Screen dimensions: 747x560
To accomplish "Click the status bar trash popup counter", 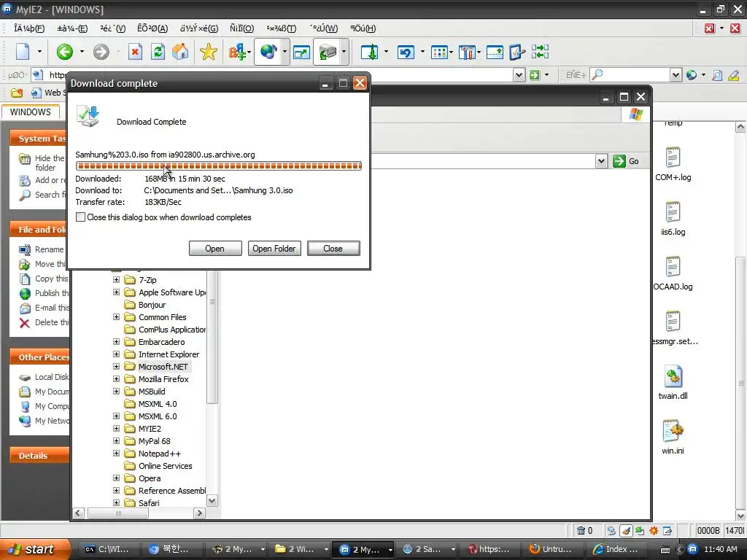I will 584,531.
